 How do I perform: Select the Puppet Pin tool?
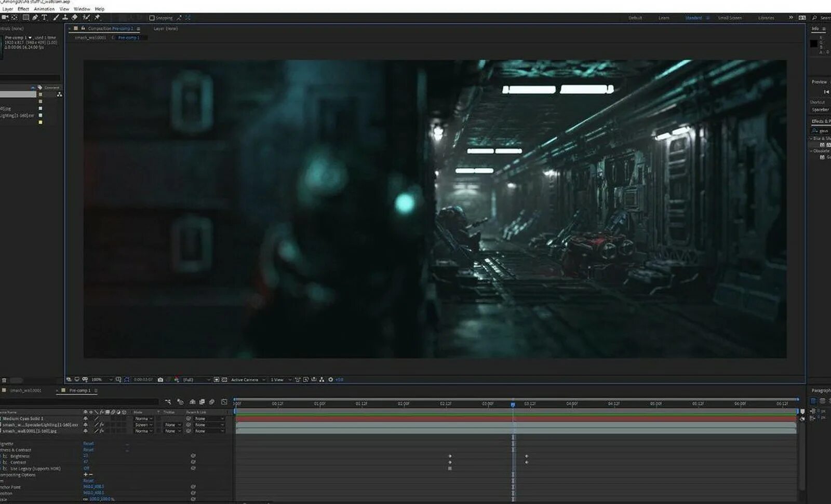(x=97, y=18)
